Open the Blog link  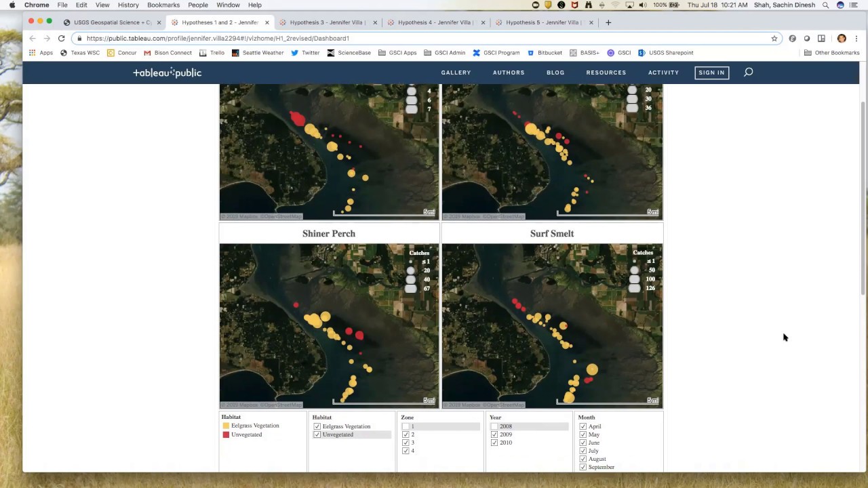[555, 73]
